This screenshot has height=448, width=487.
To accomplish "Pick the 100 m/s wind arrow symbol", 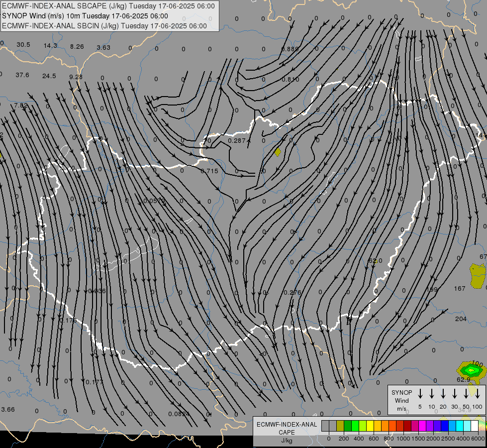I will click(478, 393).
